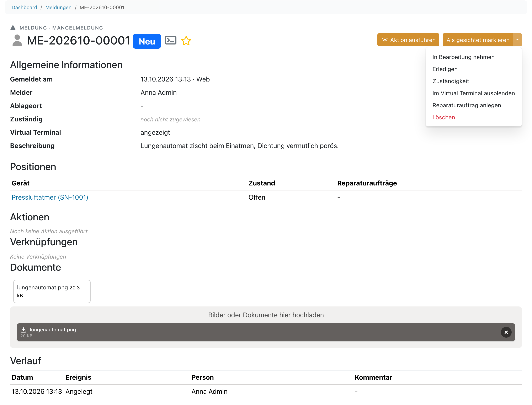The height and width of the screenshot is (405, 532).
Task: Click download icon on lungenautomat.png upload row
Action: [23, 330]
